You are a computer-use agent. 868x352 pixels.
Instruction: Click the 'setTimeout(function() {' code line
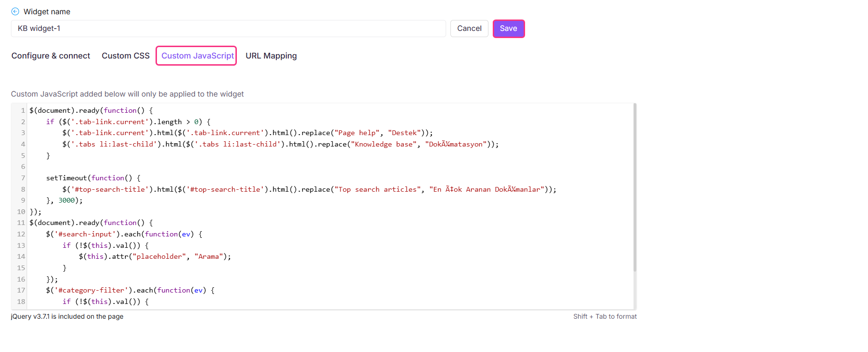tap(93, 178)
